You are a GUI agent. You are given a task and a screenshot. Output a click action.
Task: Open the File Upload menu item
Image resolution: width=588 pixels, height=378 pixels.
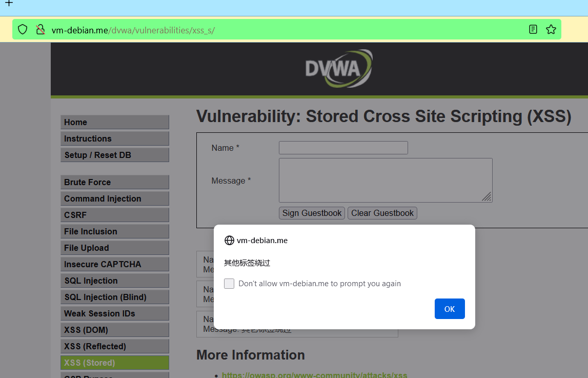pyautogui.click(x=115, y=248)
